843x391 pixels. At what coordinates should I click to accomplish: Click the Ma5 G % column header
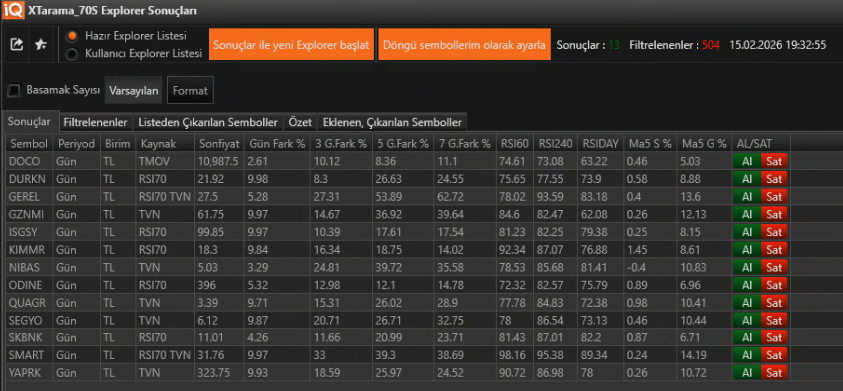click(x=704, y=144)
